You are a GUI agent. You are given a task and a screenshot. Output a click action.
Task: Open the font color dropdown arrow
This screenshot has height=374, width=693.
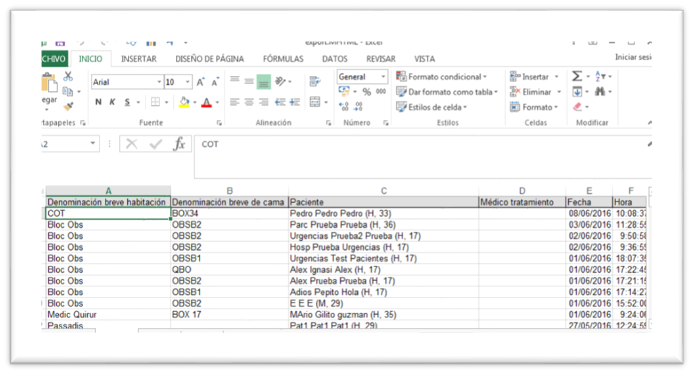(x=217, y=103)
